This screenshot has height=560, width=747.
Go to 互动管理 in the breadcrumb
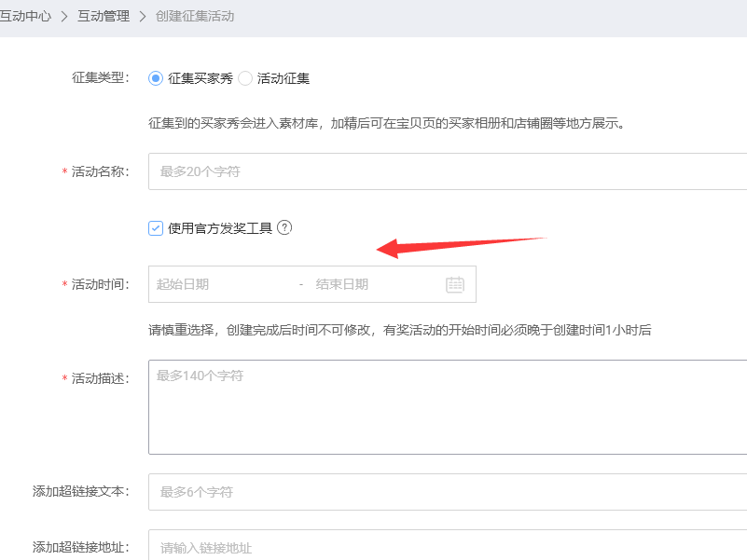104,16
